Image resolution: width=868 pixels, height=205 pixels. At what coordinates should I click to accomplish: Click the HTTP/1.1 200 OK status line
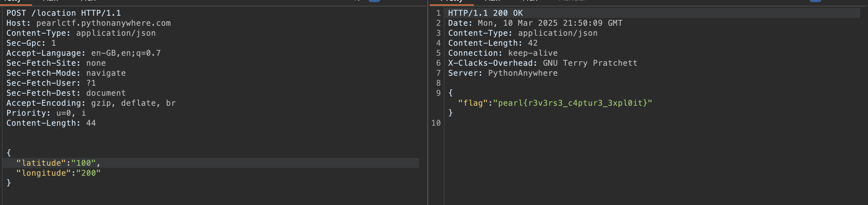point(485,13)
